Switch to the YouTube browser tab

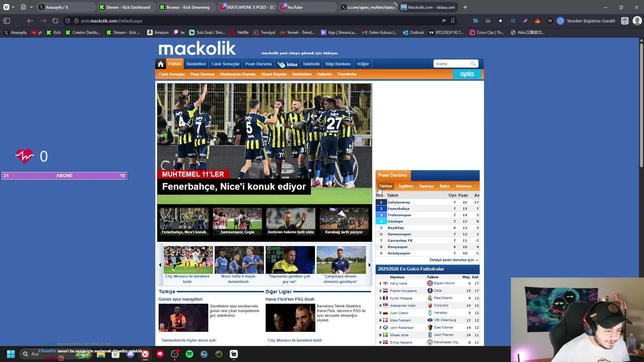point(308,7)
